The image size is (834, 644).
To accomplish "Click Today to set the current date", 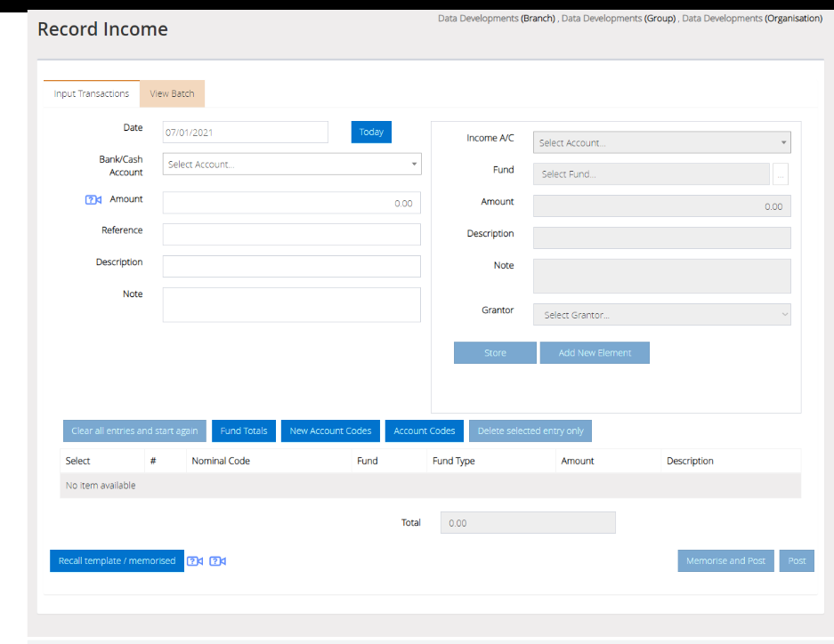I will (370, 132).
